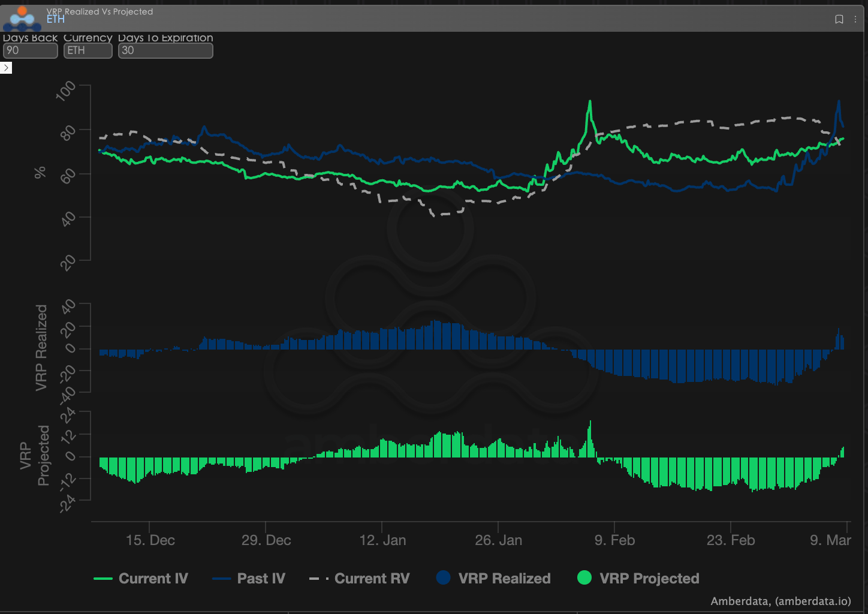This screenshot has width=868, height=614.
Task: Click the Amberdata, (amberdata.io) credit link
Action: point(780,601)
